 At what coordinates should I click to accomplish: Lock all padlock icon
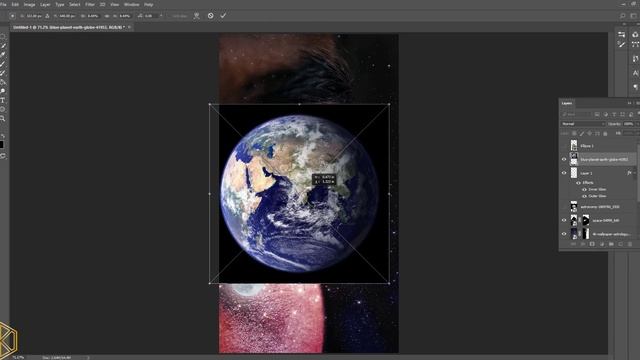605,133
